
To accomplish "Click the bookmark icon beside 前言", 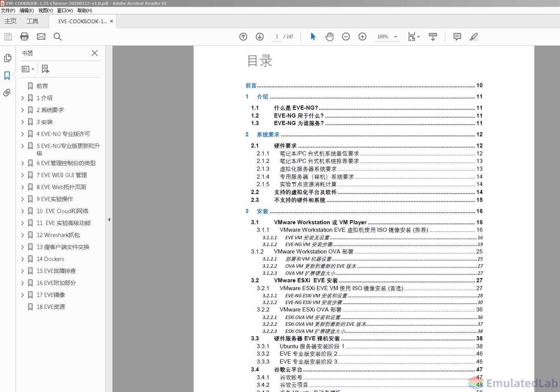I will click(30, 86).
